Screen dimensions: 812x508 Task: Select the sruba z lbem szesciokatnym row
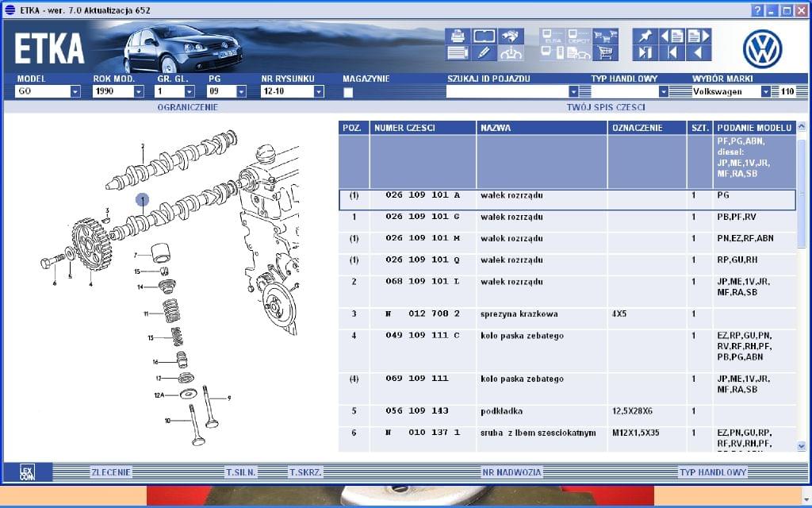click(x=568, y=440)
